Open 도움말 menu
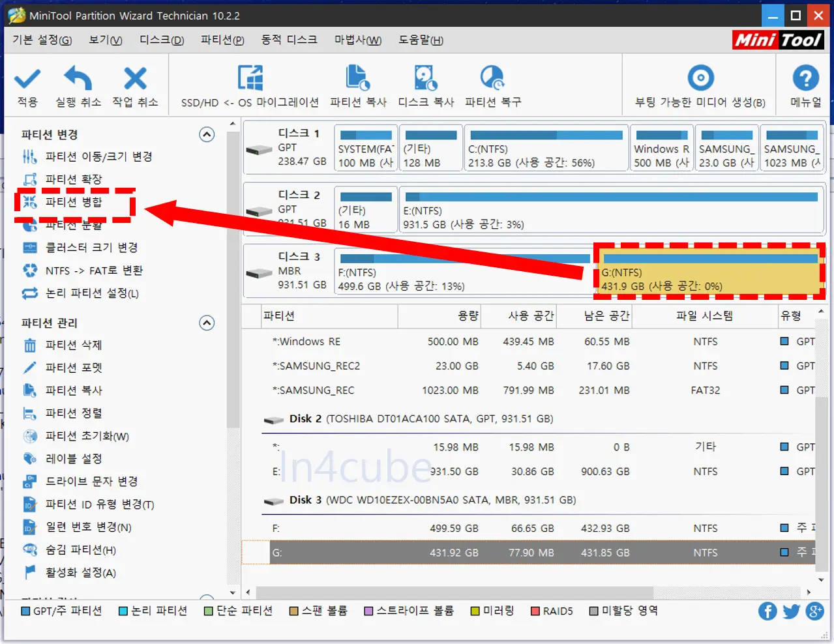This screenshot has width=834, height=644. pos(421,40)
